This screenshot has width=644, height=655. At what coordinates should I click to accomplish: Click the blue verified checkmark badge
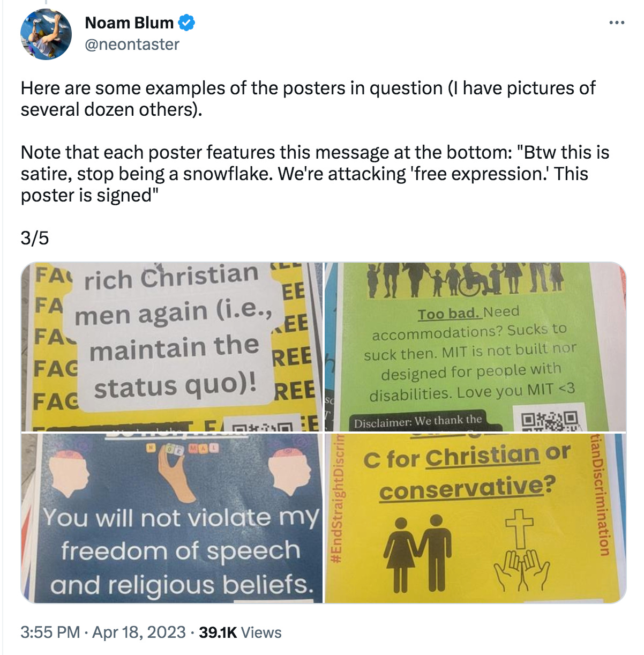[x=186, y=23]
